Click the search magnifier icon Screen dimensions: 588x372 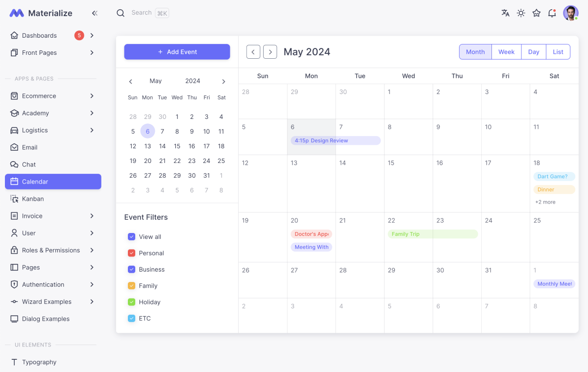pos(121,13)
